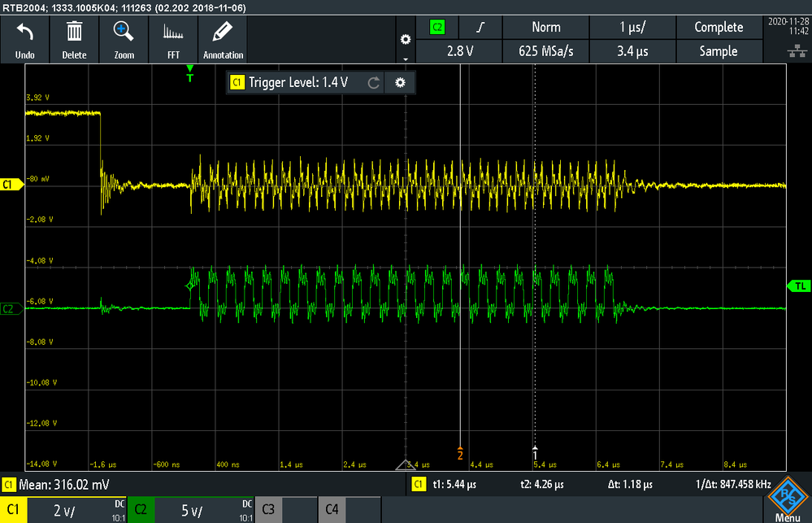Change the 1 µs/ time scale
Image resolution: width=812 pixels, height=523 pixels.
pyautogui.click(x=632, y=27)
